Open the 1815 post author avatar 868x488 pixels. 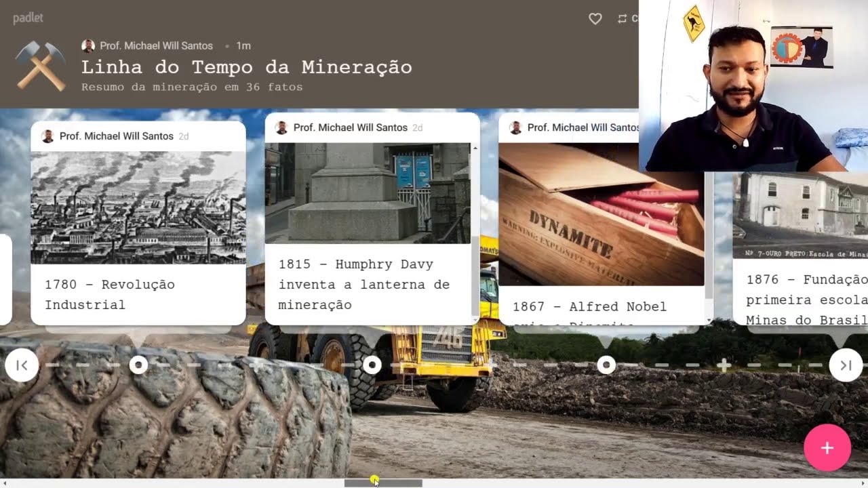(281, 127)
